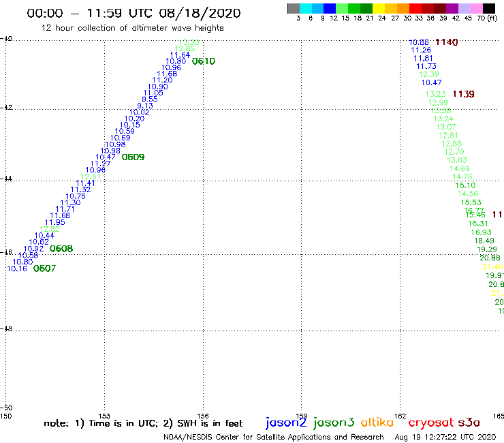Click the yellow 24 ft legend swatch
The image size is (504, 443).
click(379, 8)
